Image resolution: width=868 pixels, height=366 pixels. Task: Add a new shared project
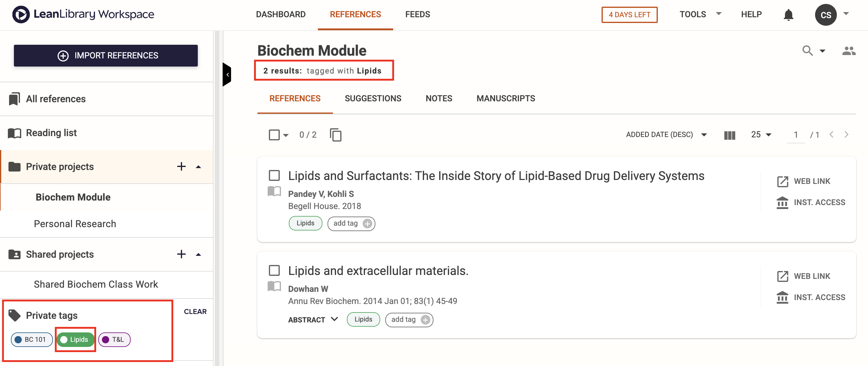181,254
